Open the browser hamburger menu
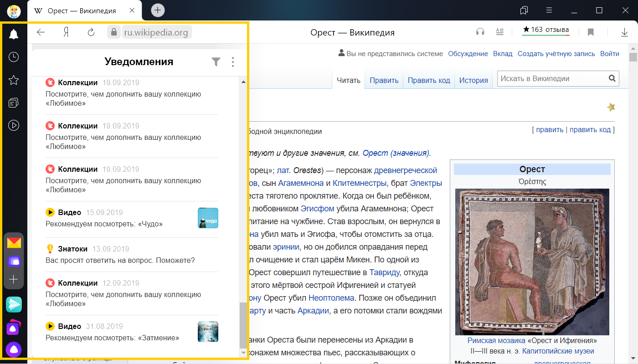Viewport: 638px width, 364px height. 549,10
